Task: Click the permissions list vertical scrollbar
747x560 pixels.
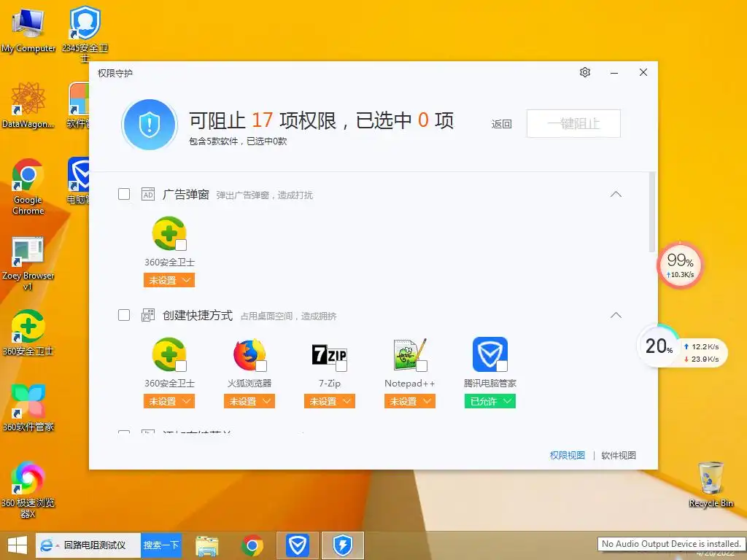Action: 652,212
